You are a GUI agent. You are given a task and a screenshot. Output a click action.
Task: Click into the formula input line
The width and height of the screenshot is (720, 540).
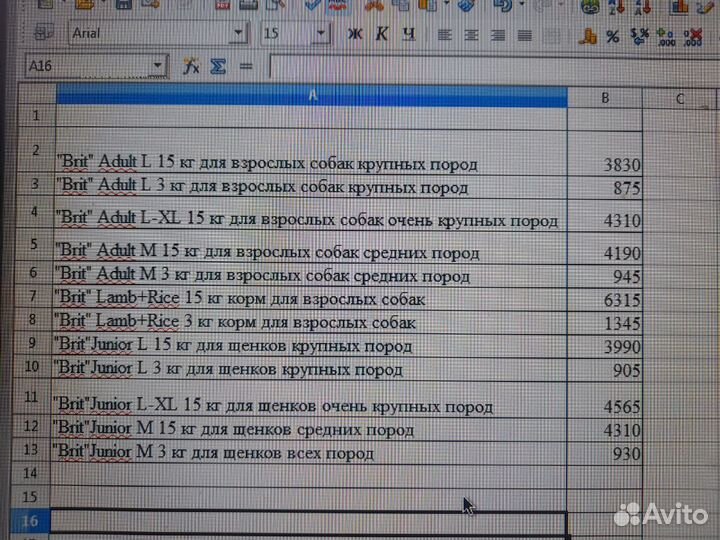[494, 67]
